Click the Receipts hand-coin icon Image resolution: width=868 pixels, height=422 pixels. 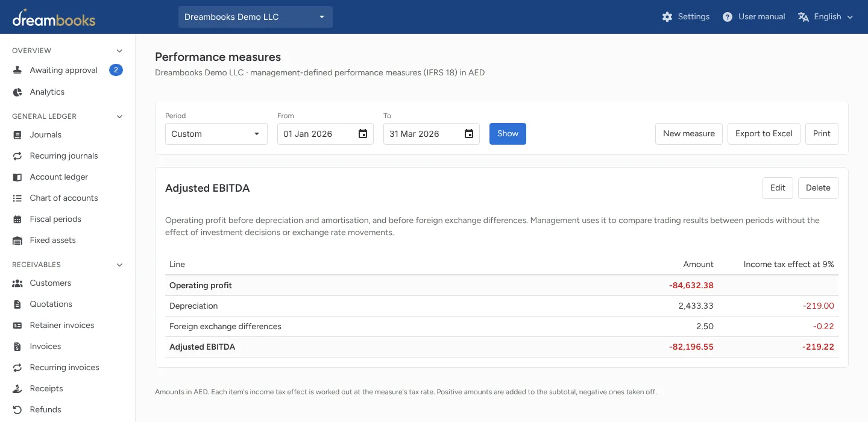(17, 388)
